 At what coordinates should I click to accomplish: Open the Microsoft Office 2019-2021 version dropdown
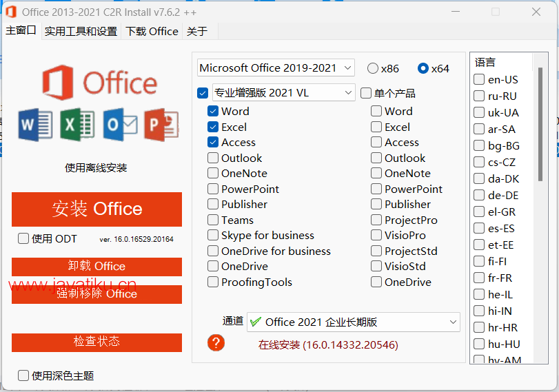click(x=276, y=68)
